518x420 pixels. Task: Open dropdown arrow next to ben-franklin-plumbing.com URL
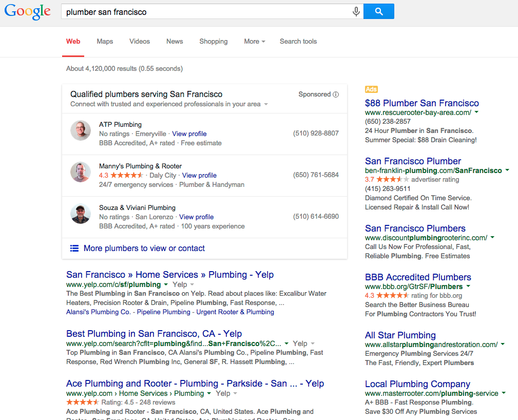point(507,170)
